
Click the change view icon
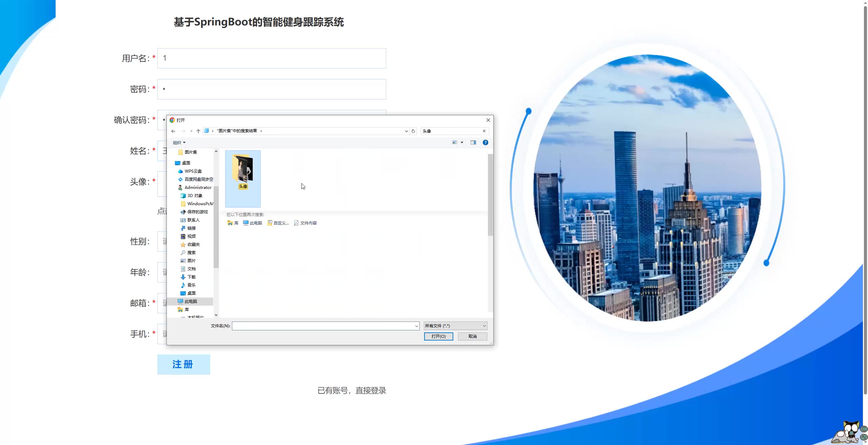coord(455,142)
